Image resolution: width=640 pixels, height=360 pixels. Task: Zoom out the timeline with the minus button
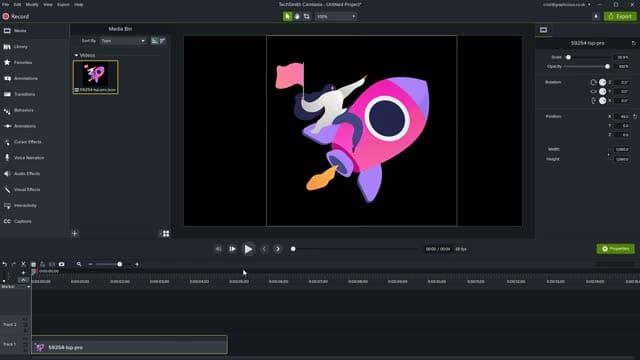(x=90, y=264)
